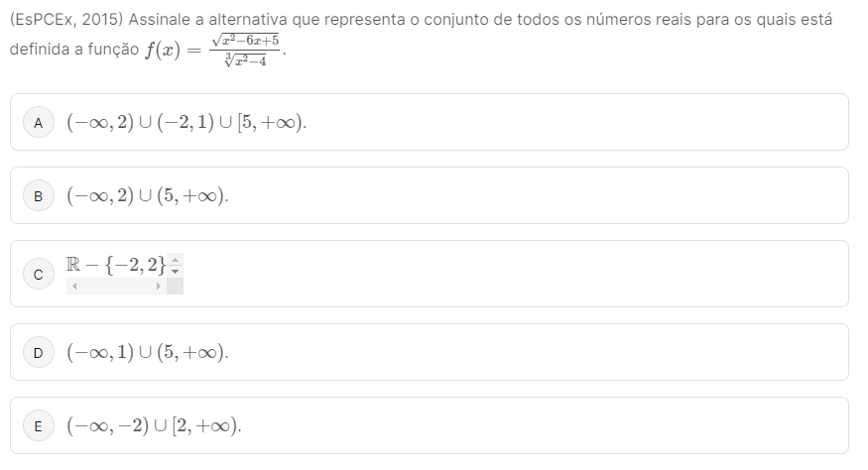This screenshot has height=470, width=868.
Task: Mark the letter C answer circle
Action: pos(39,274)
